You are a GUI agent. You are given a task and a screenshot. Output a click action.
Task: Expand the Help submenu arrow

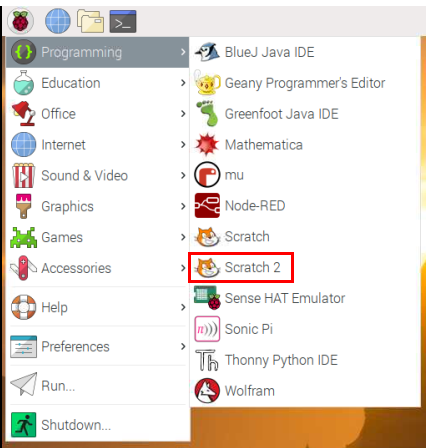pos(183,307)
